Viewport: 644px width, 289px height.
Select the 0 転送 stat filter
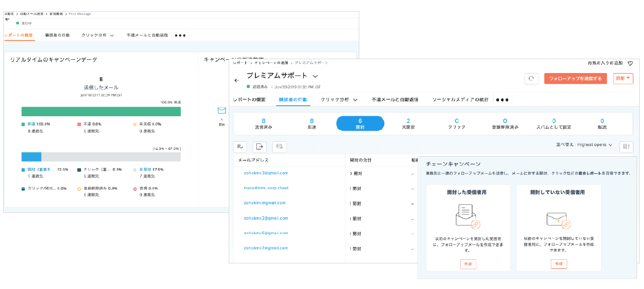pyautogui.click(x=602, y=124)
